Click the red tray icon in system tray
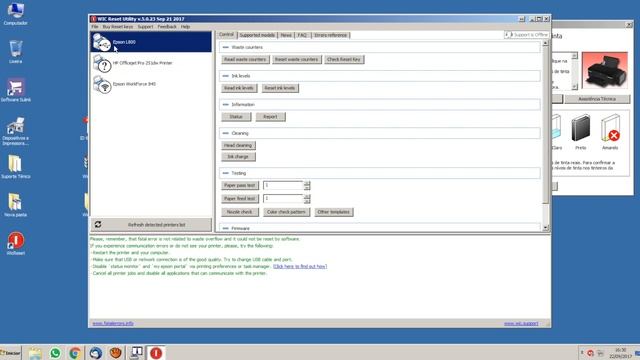Viewport: 640px width, 360px height. 590,353
